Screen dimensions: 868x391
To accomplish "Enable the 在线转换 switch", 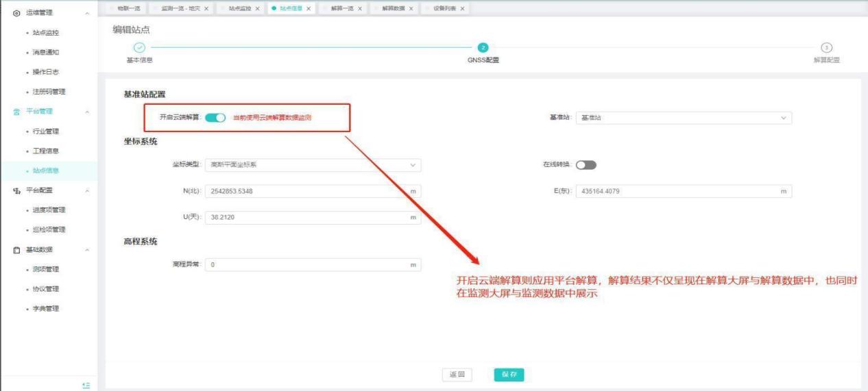I will click(x=586, y=165).
